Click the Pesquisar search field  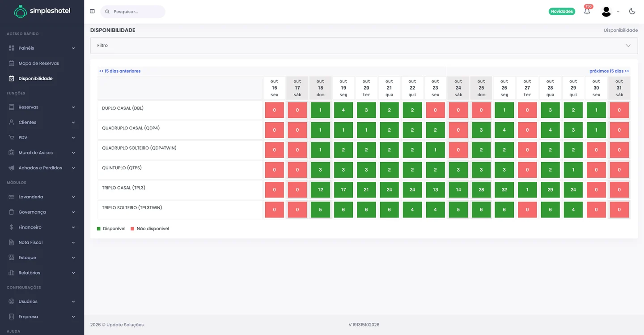[x=133, y=12]
